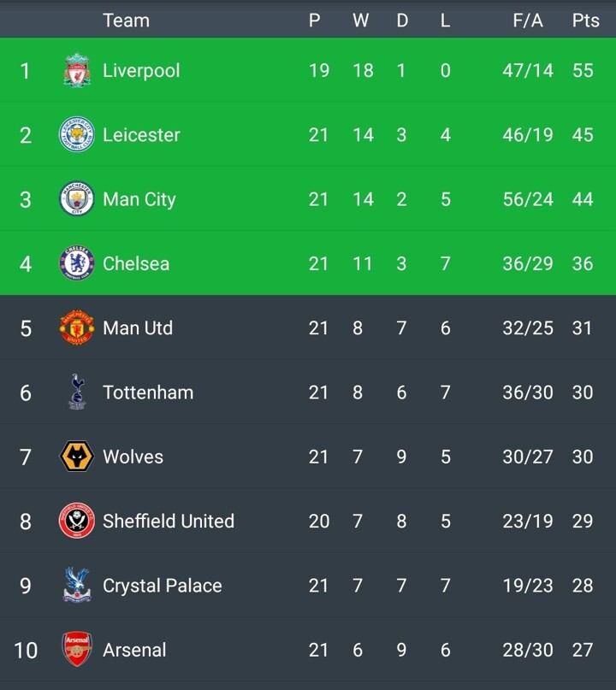
Task: Click the F/A column header
Action: coord(528,21)
